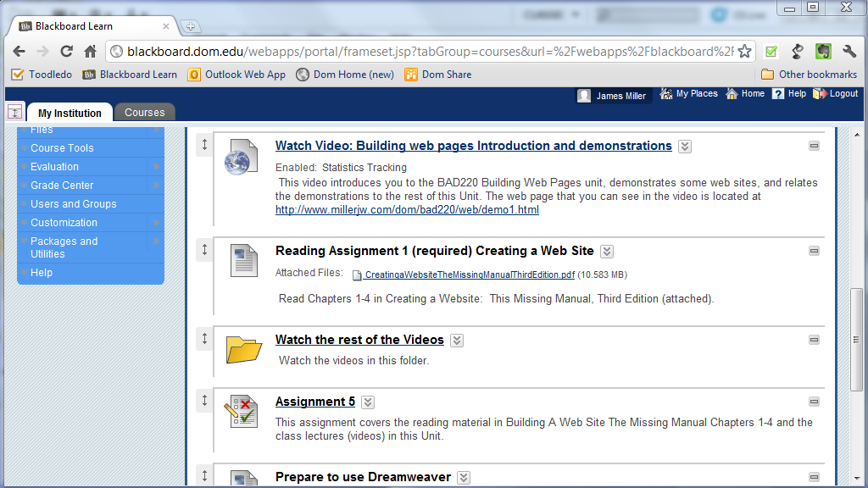This screenshot has height=488, width=868.
Task: Toggle the course menu show/hide icon
Action: coord(15,112)
